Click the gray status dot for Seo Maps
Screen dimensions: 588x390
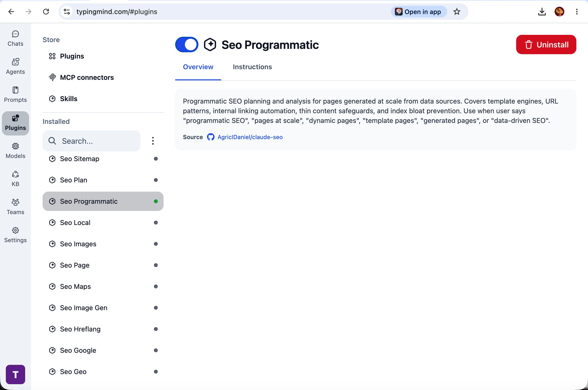pos(156,286)
